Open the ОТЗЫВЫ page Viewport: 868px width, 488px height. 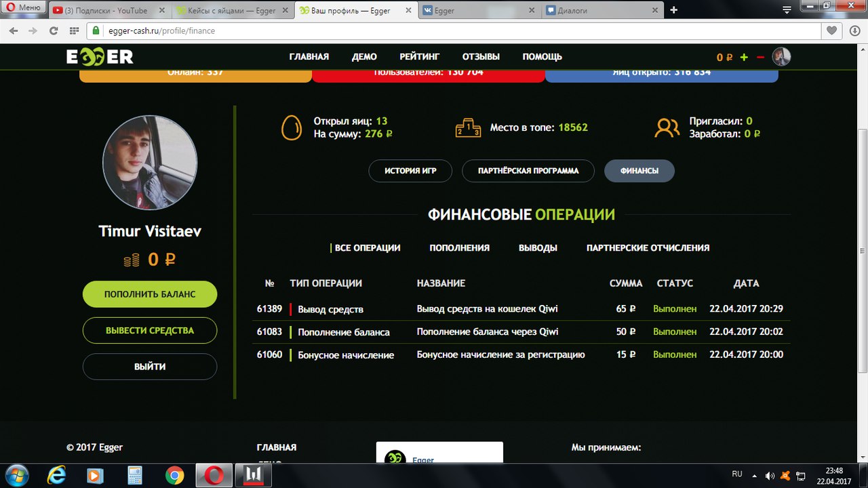[481, 57]
